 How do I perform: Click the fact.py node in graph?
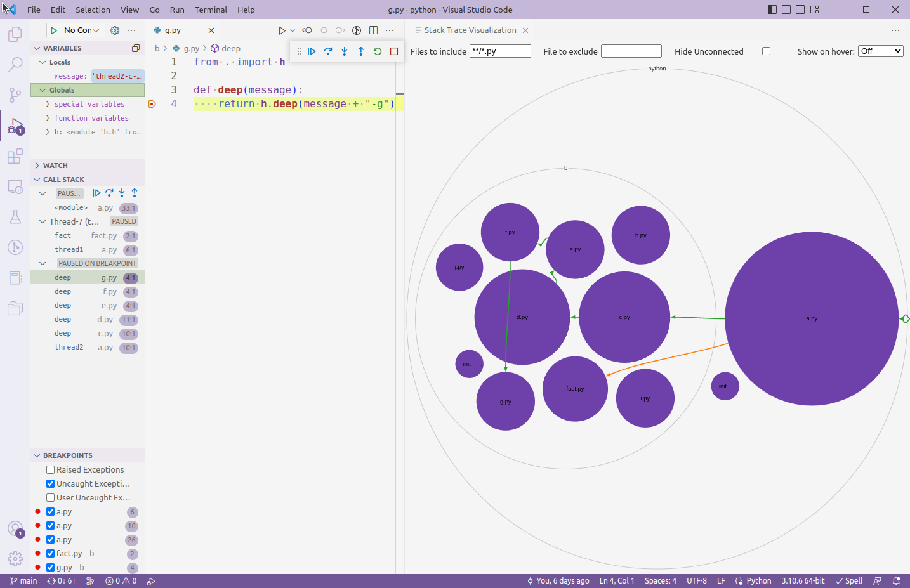coord(575,389)
